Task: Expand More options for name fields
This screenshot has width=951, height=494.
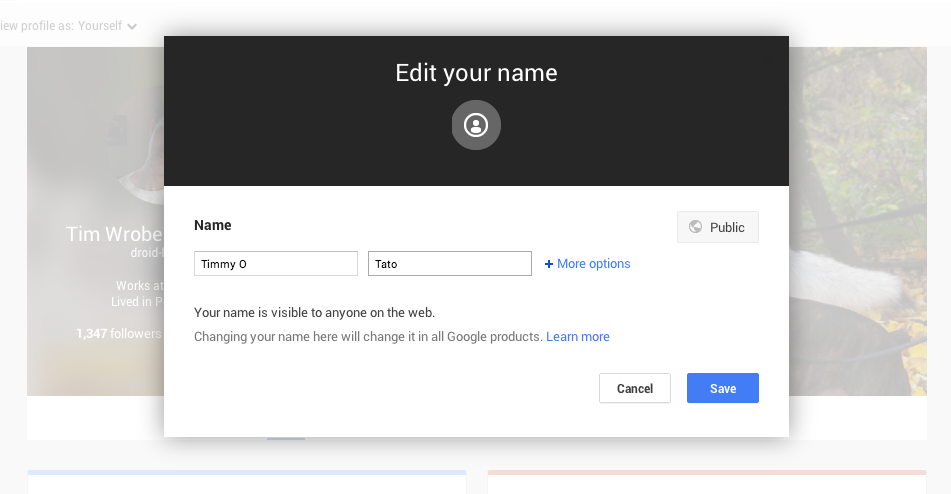Action: [593, 264]
